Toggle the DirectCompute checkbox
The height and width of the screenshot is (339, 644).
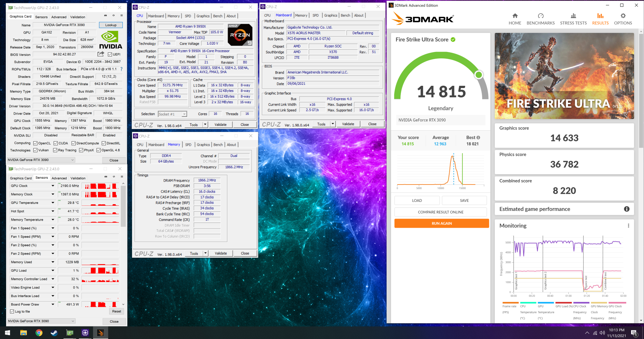73,143
